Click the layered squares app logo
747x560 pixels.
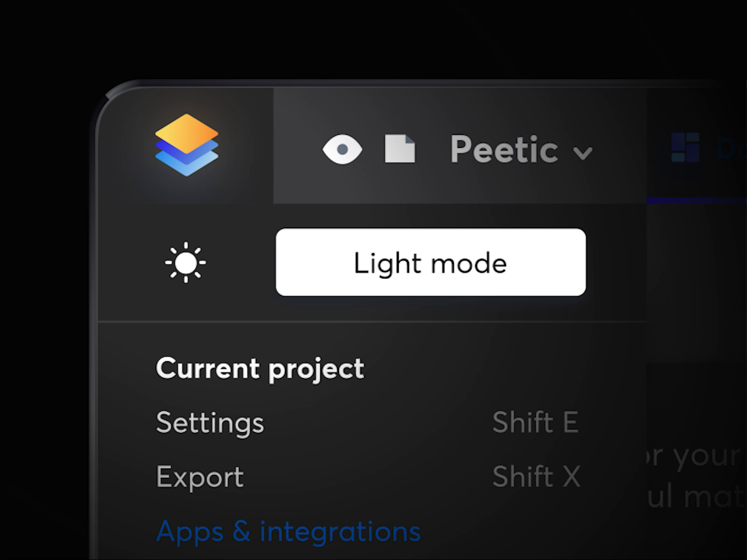187,145
